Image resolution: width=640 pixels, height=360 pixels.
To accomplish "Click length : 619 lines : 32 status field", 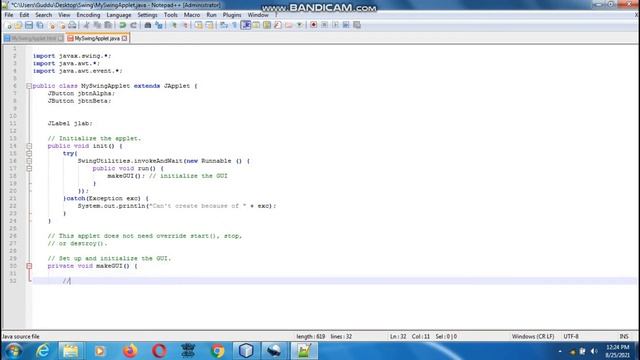I will (x=324, y=336).
